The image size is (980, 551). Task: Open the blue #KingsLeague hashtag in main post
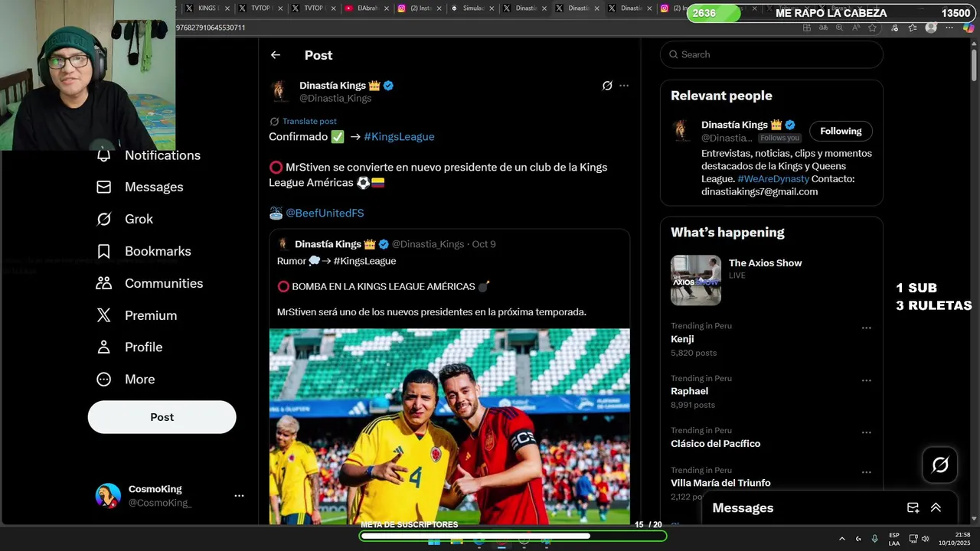point(399,136)
